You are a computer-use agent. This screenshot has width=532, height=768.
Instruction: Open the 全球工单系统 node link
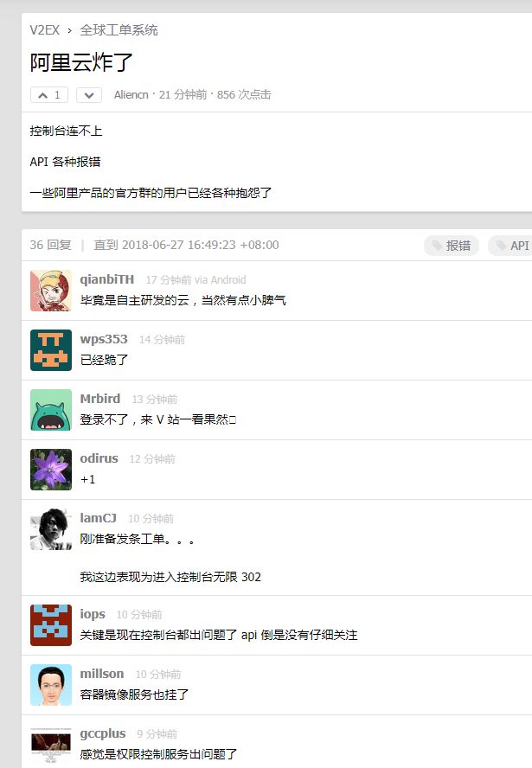[x=119, y=30]
